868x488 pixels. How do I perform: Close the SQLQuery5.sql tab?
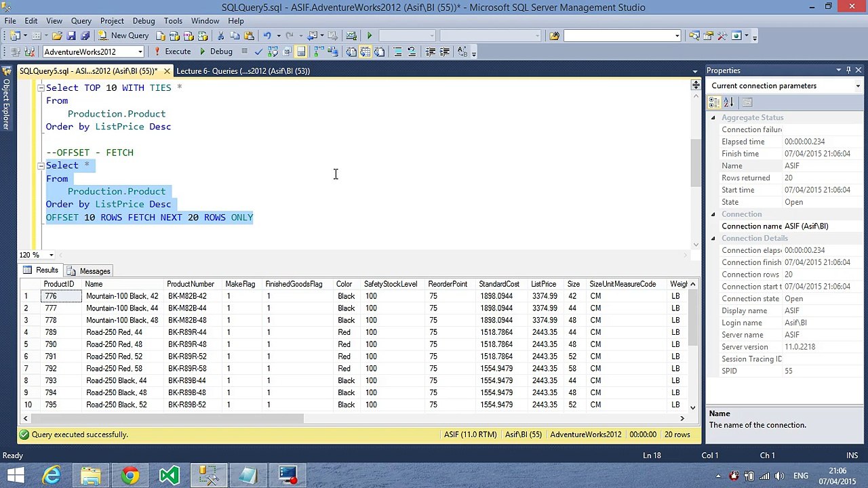(x=166, y=70)
